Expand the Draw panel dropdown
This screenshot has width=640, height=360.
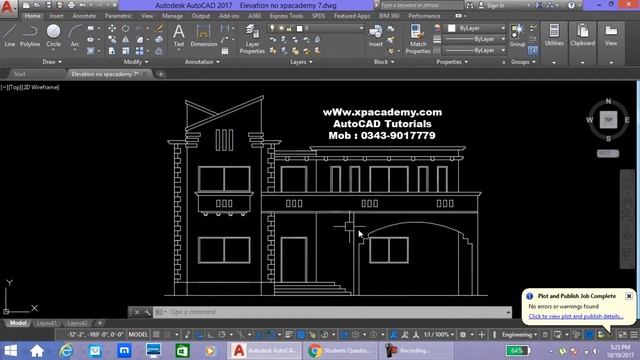click(52, 62)
